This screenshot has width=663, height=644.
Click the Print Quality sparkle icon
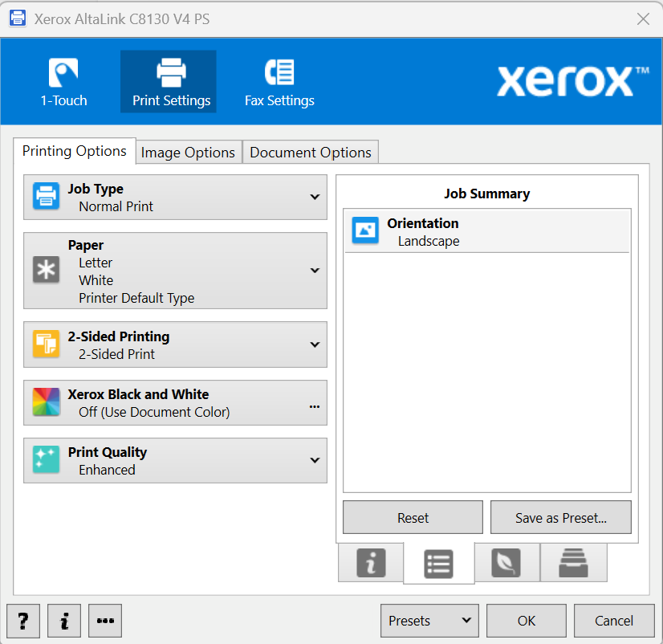coord(47,460)
